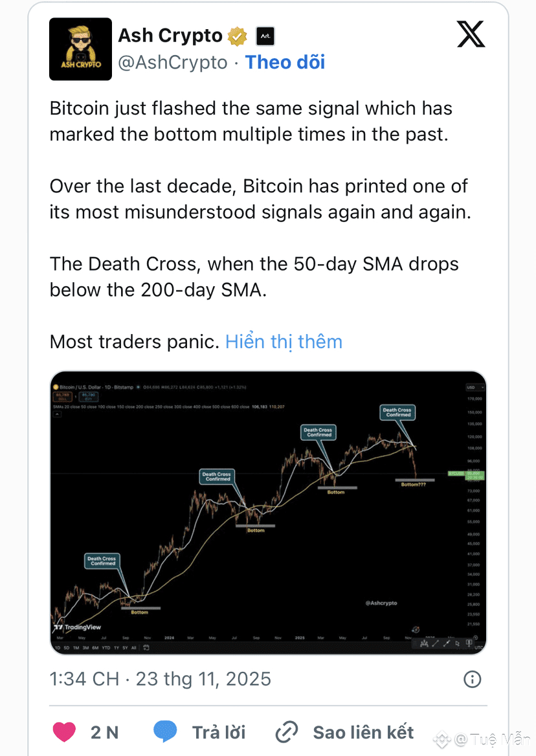Screen dimensions: 536x756
Task: Click the calendar date-range icon in chart
Action: point(147,647)
